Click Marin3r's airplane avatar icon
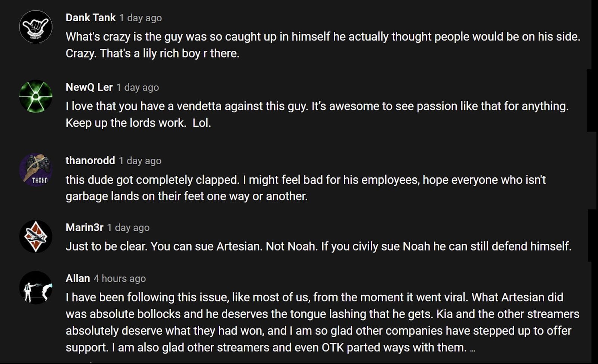This screenshot has width=598, height=364. coord(36,236)
